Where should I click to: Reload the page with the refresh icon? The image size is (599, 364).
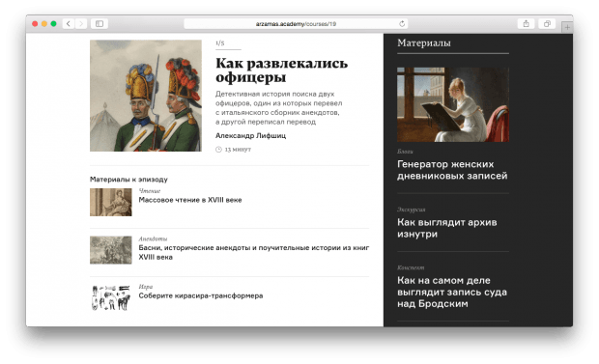[x=402, y=24]
